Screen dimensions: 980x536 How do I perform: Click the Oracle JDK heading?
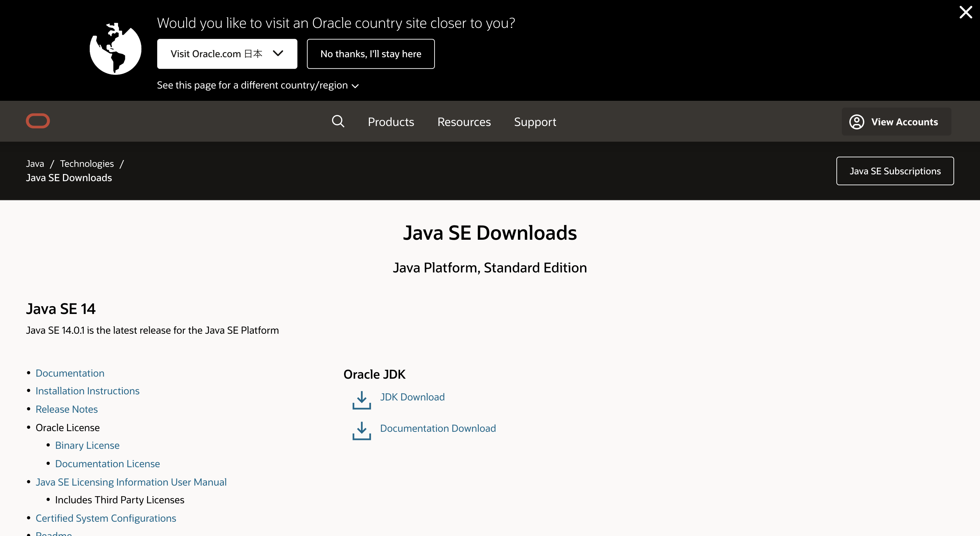(x=374, y=374)
